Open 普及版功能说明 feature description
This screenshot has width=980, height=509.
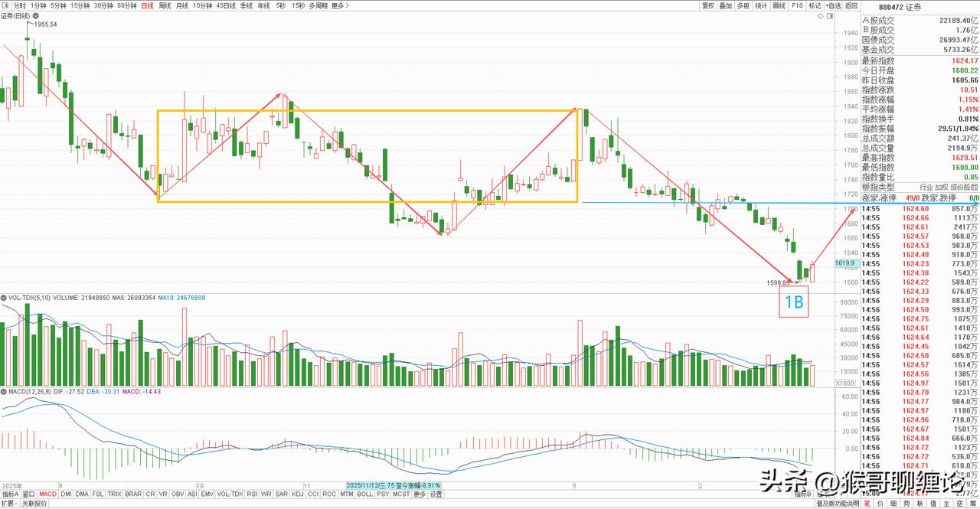pyautogui.click(x=838, y=504)
